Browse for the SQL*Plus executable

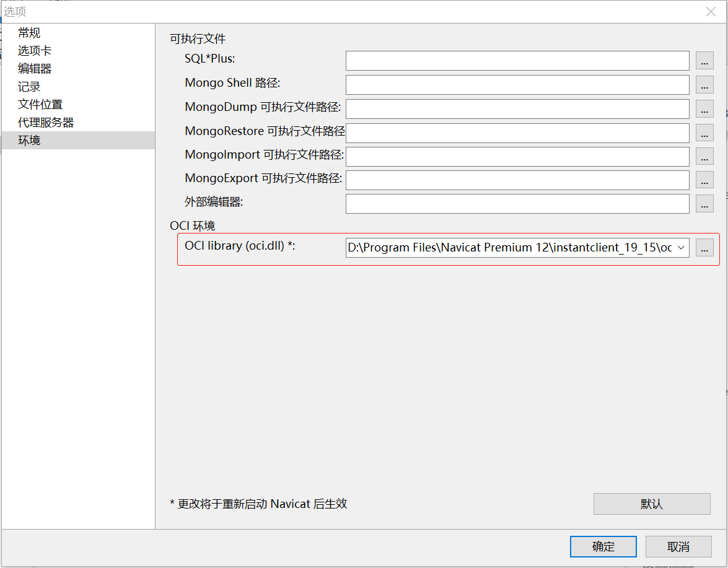tap(704, 61)
